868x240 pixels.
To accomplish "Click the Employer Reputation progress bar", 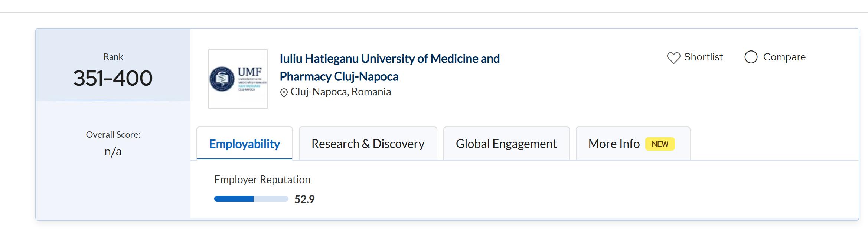I will (251, 199).
